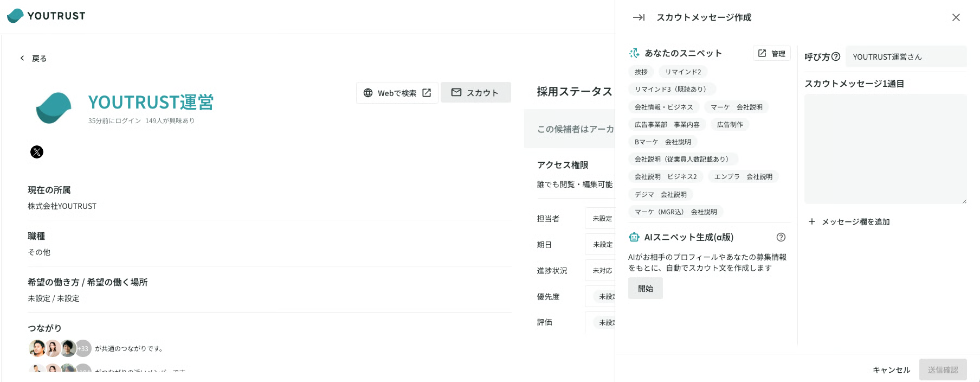Insert the デジマ 会社説明 snippet
The width and height of the screenshot is (980, 382).
pyautogui.click(x=661, y=194)
